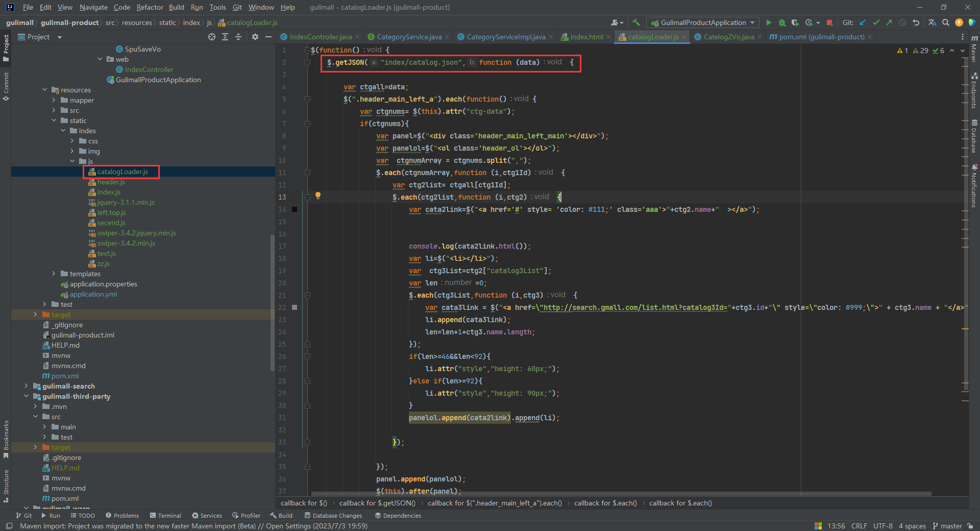
Task: Click the color swatch on line 14 gutter
Action: pyautogui.click(x=295, y=209)
